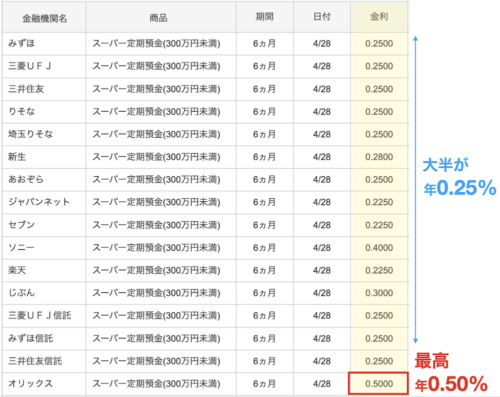The height and width of the screenshot is (397, 500).
Task: Select the あおぞら bank name cell
Action: pos(44,180)
